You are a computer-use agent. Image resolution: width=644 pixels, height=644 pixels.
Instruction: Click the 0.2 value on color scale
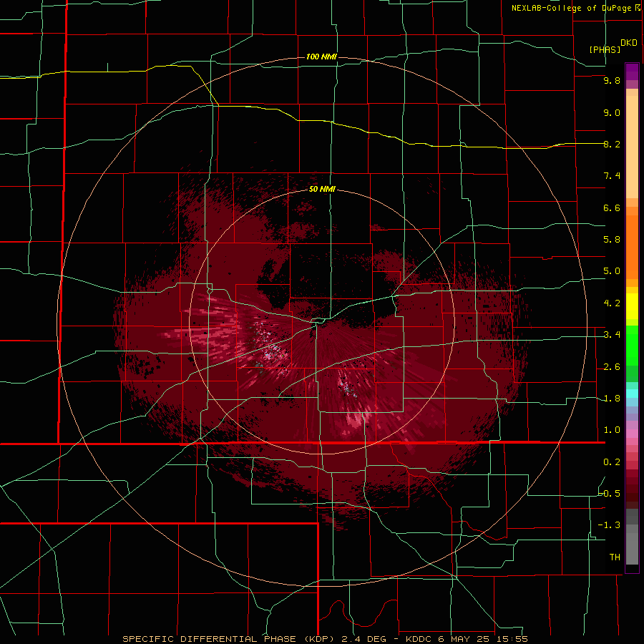point(612,462)
